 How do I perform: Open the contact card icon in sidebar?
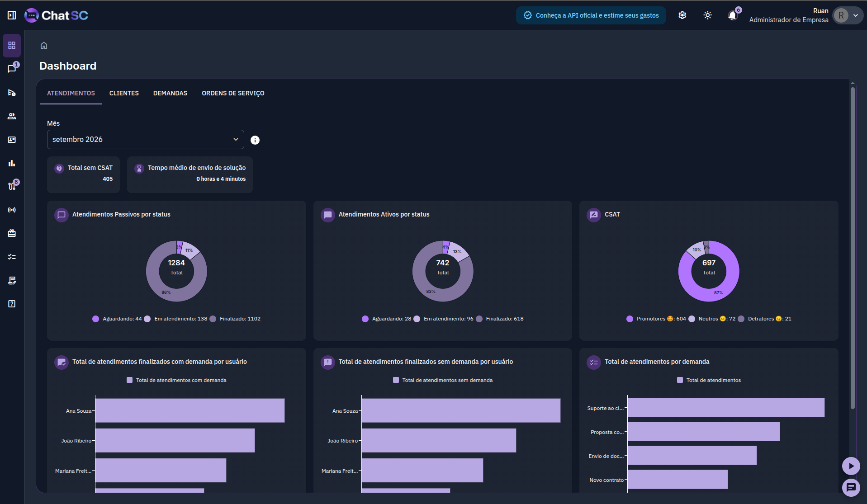point(12,140)
